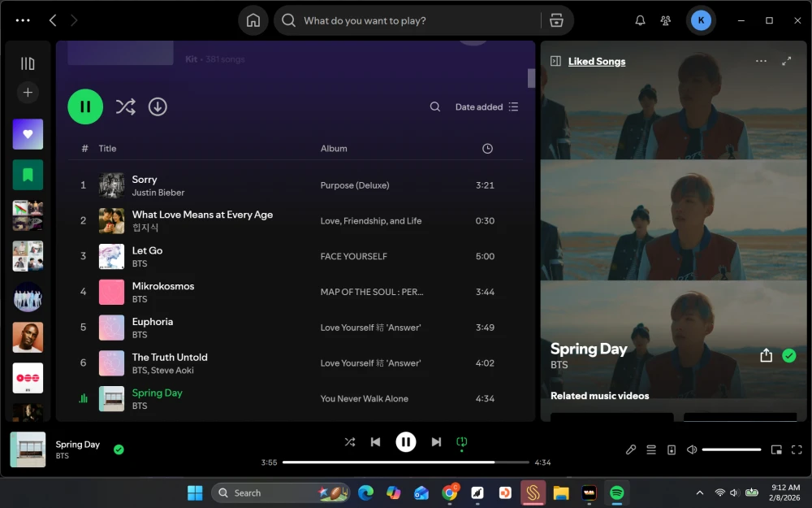
Task: Share Spring Day from Now Playing panel
Action: pos(766,355)
